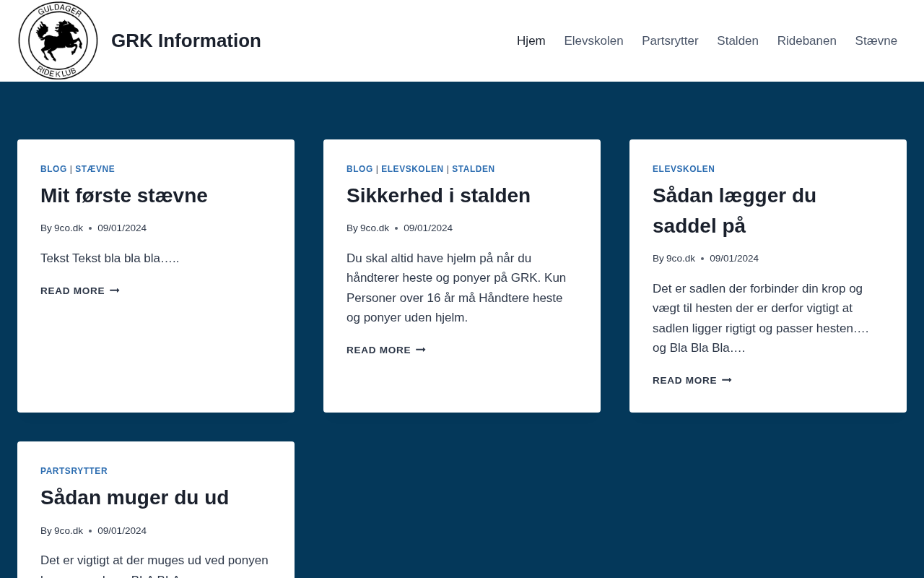Click author 9co.dk on Mit første stævne
This screenshot has height=578, width=924.
[69, 228]
